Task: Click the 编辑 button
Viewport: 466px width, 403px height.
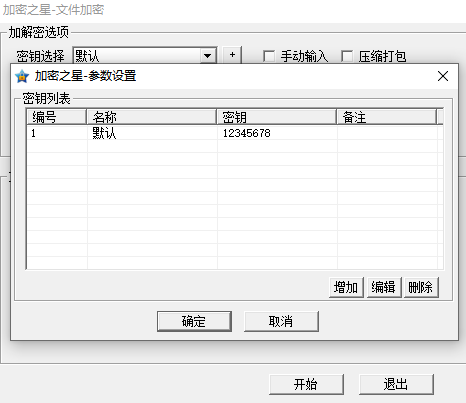Action: [384, 287]
